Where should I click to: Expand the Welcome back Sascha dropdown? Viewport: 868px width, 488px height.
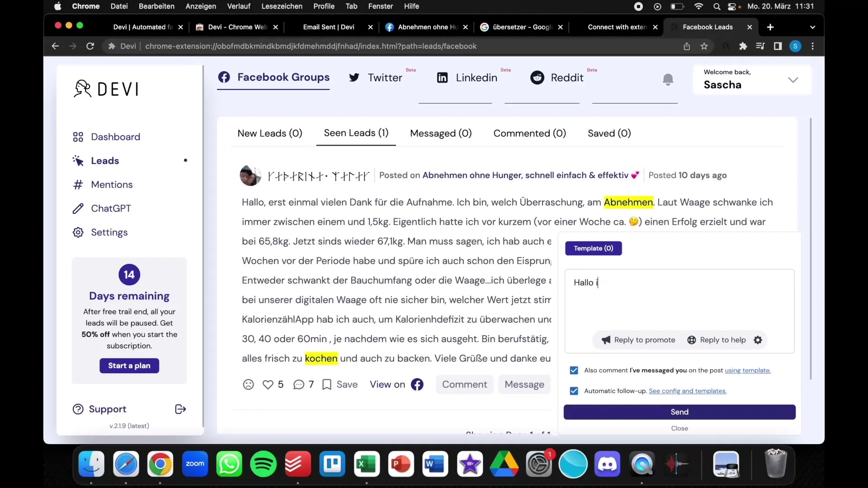click(793, 80)
